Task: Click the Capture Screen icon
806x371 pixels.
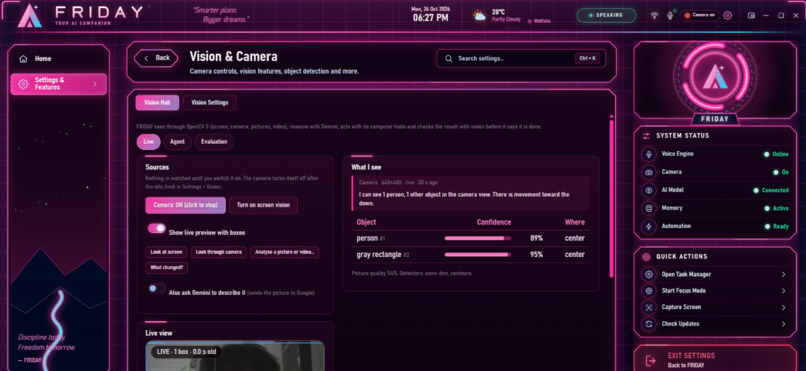Action: click(x=649, y=307)
